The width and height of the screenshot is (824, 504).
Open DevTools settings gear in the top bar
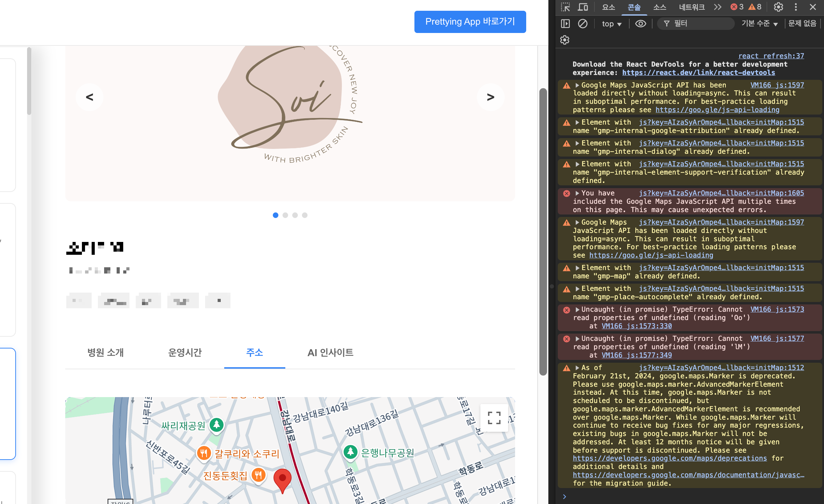779,7
